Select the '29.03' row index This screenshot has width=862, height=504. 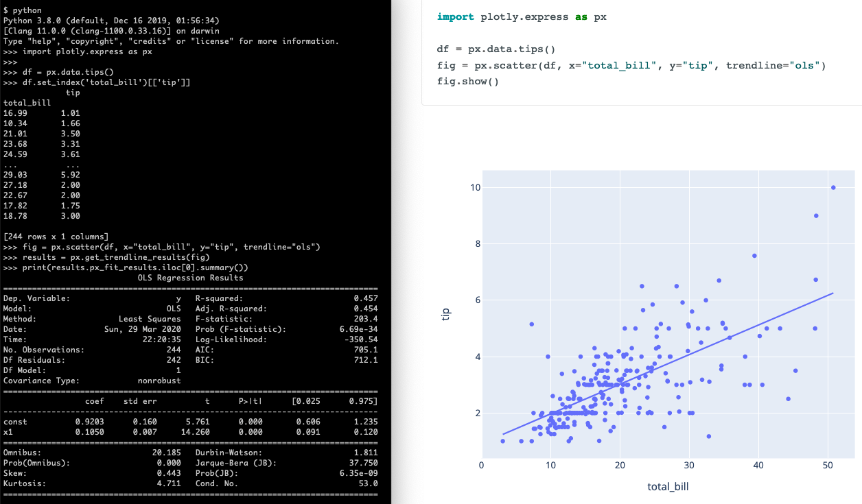(16, 175)
